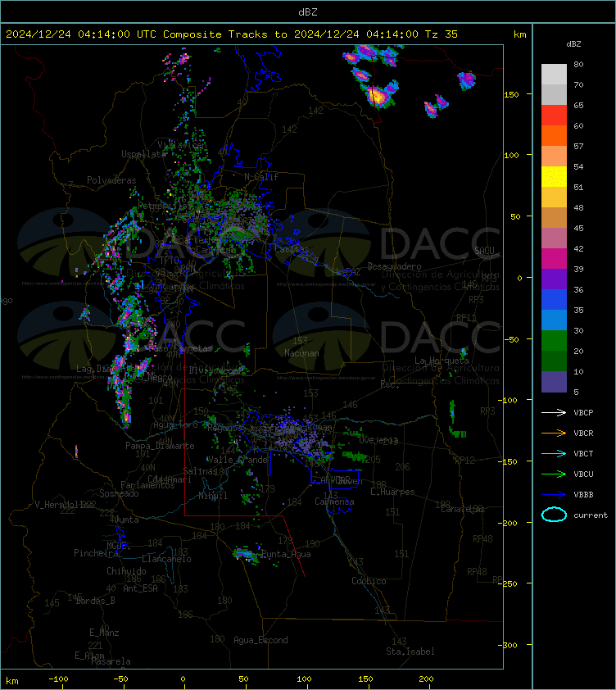Click the 'Tz 35' header value
Screen dimensions: 616x690
click(x=442, y=34)
